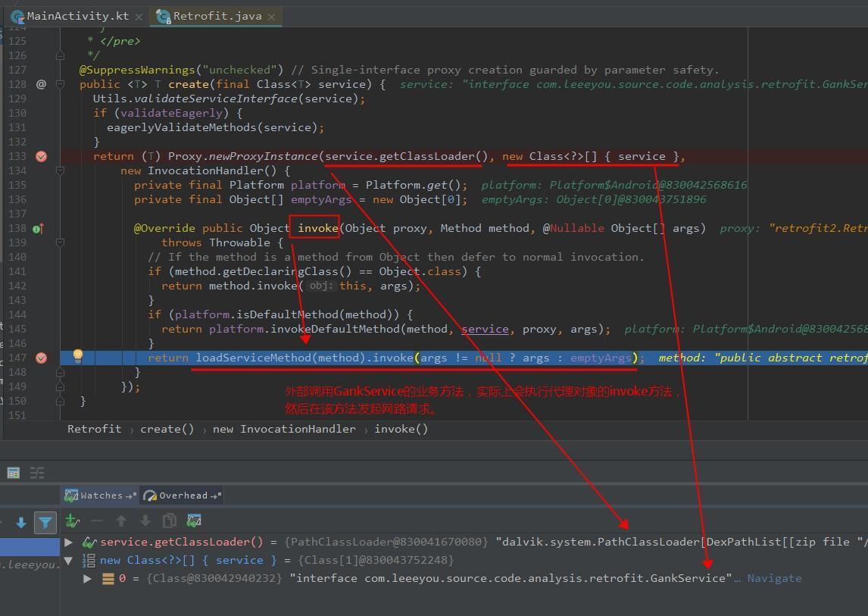Click the thread list view icon

(x=37, y=473)
